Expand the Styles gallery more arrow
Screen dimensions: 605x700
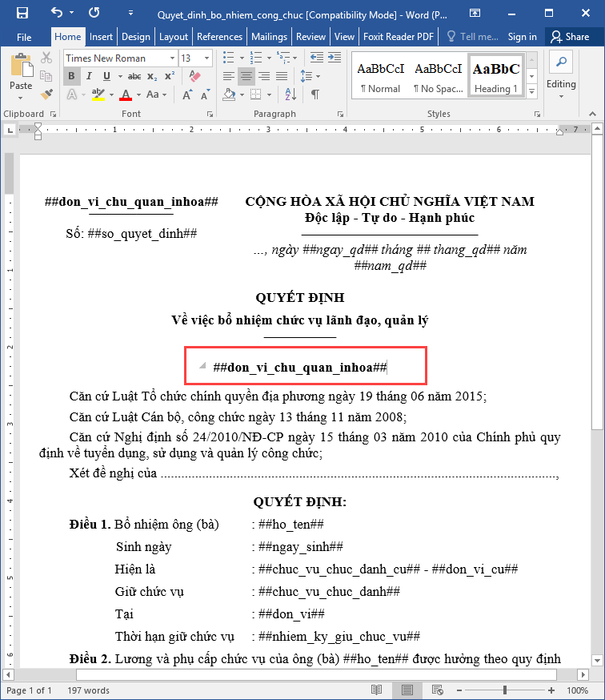pyautogui.click(x=532, y=91)
